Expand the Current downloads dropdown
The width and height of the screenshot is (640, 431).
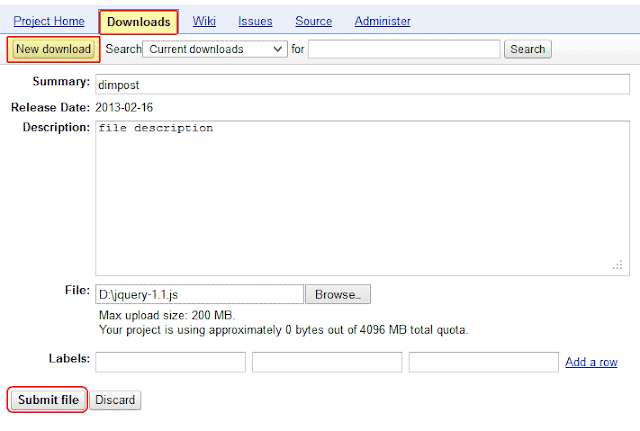[215, 49]
